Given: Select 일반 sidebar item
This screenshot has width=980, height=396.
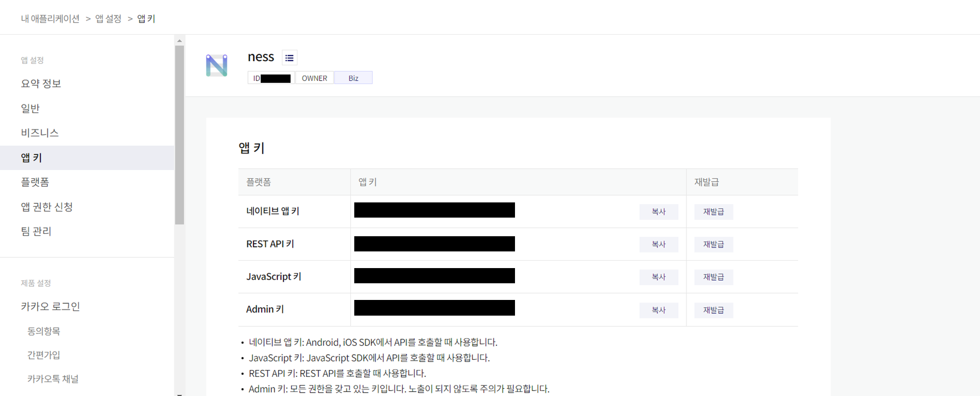Looking at the screenshot, I should point(30,108).
